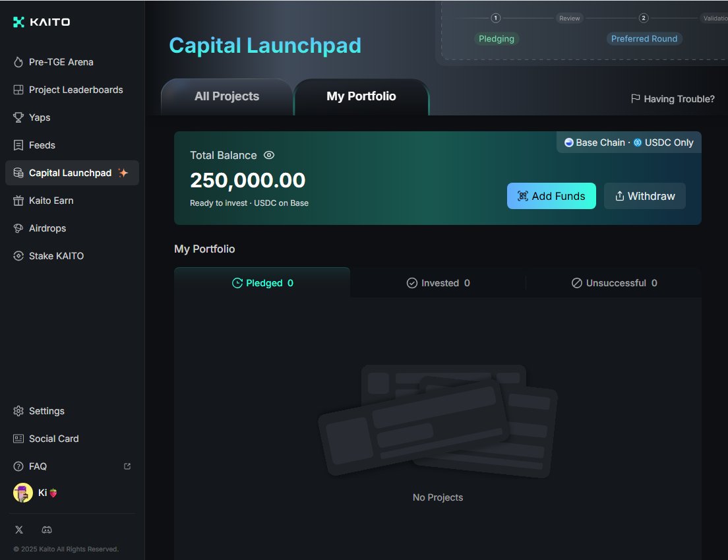Click the Capital Launchpad sparkle badge

(x=123, y=173)
